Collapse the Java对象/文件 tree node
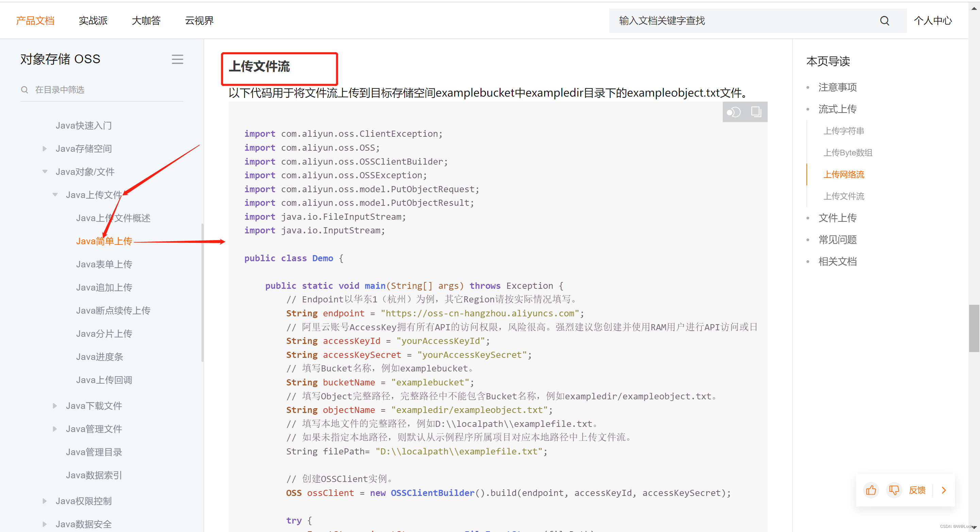 pos(45,172)
